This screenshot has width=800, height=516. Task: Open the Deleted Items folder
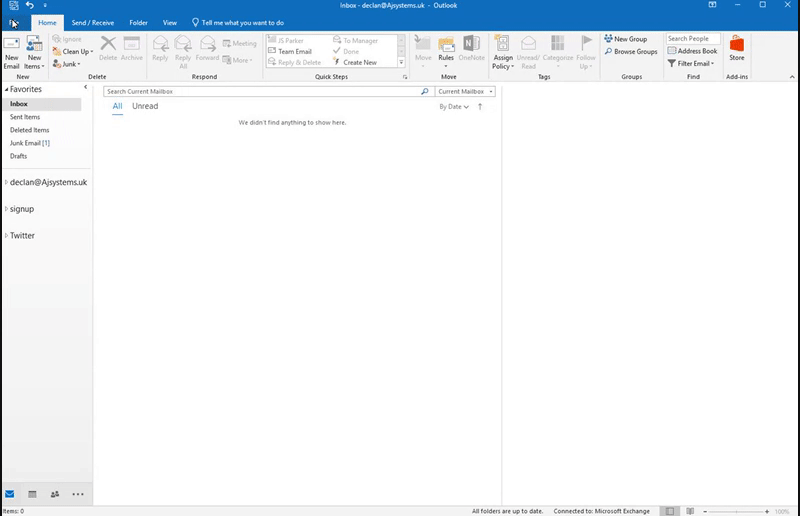tap(30, 130)
